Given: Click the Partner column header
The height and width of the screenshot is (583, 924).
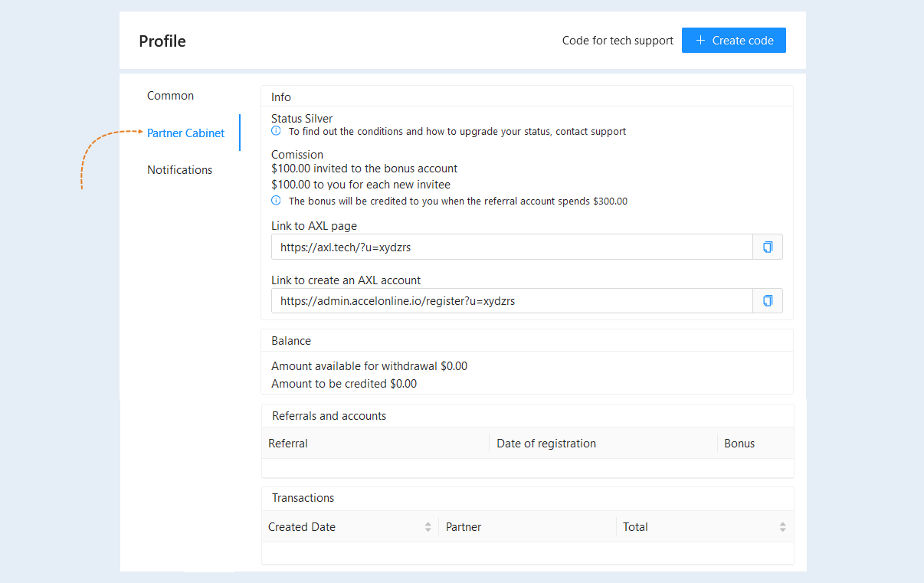Looking at the screenshot, I should coord(527,527).
